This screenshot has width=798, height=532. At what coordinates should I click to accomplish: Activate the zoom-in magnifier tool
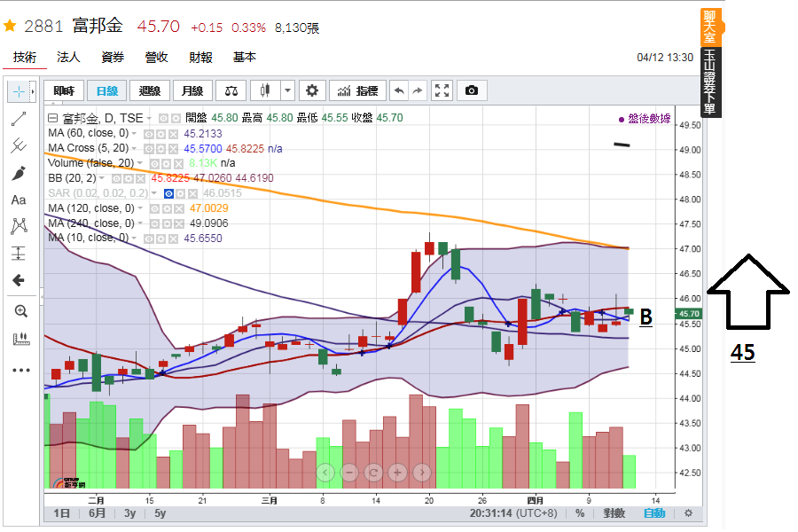(21, 311)
